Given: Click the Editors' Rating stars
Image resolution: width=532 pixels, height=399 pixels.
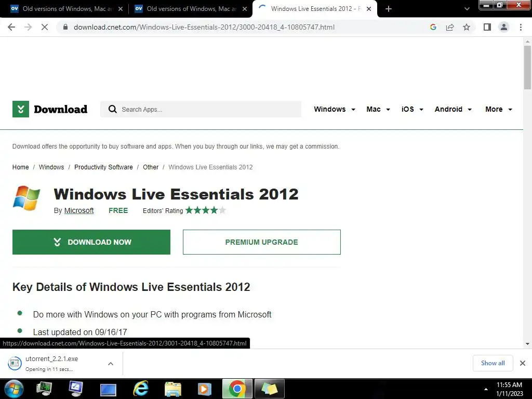Looking at the screenshot, I should coord(206,210).
